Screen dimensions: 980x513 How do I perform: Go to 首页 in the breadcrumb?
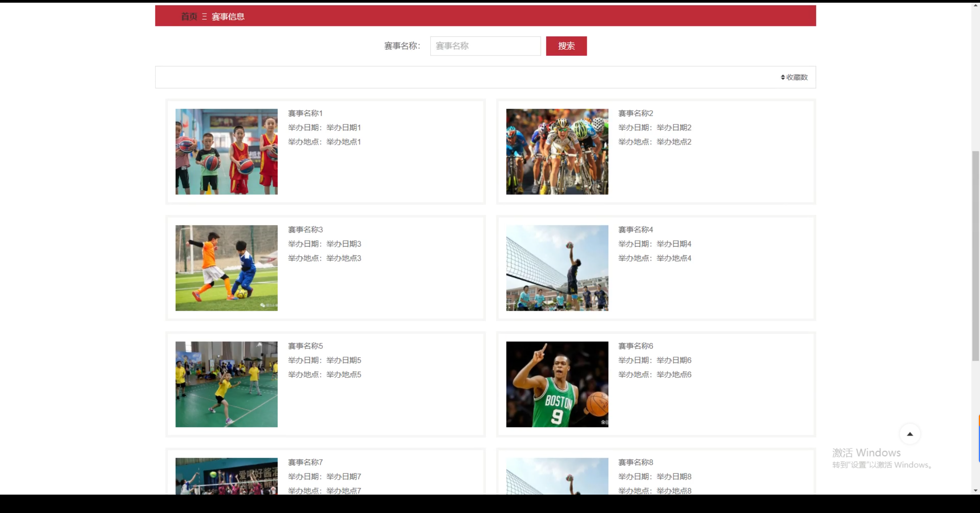coord(189,16)
